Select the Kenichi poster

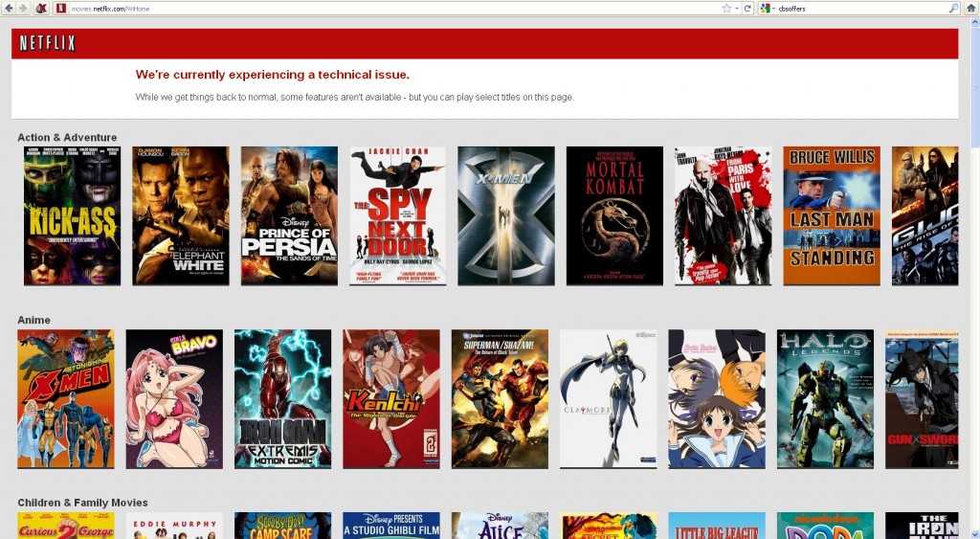coord(391,399)
